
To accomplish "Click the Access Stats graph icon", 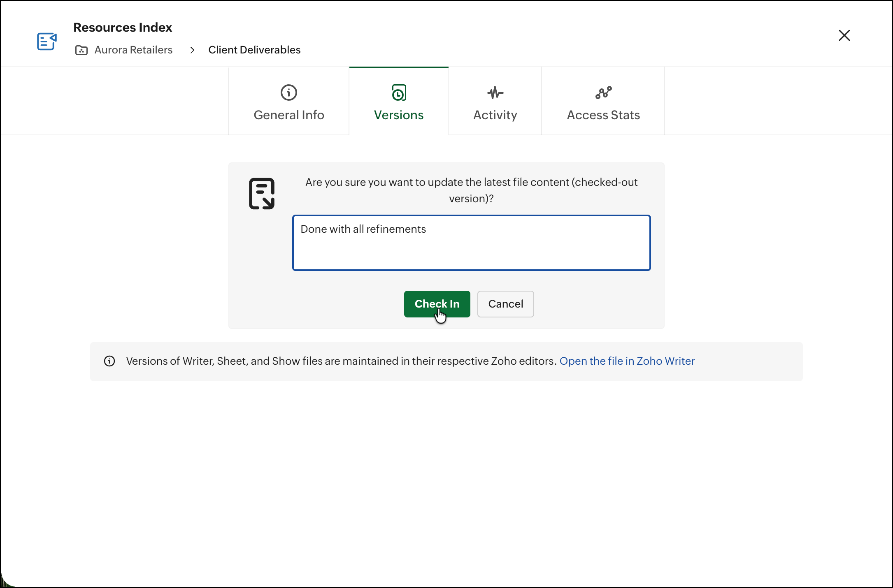I will [x=603, y=93].
